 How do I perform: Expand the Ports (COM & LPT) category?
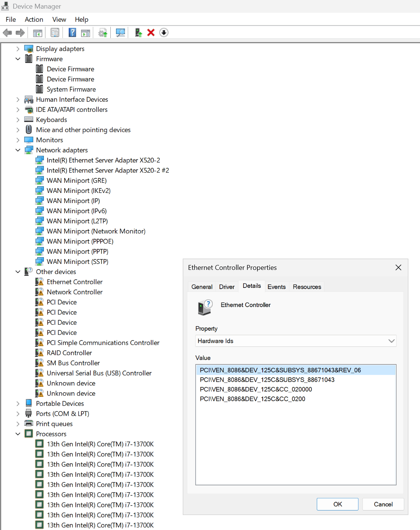pos(18,414)
